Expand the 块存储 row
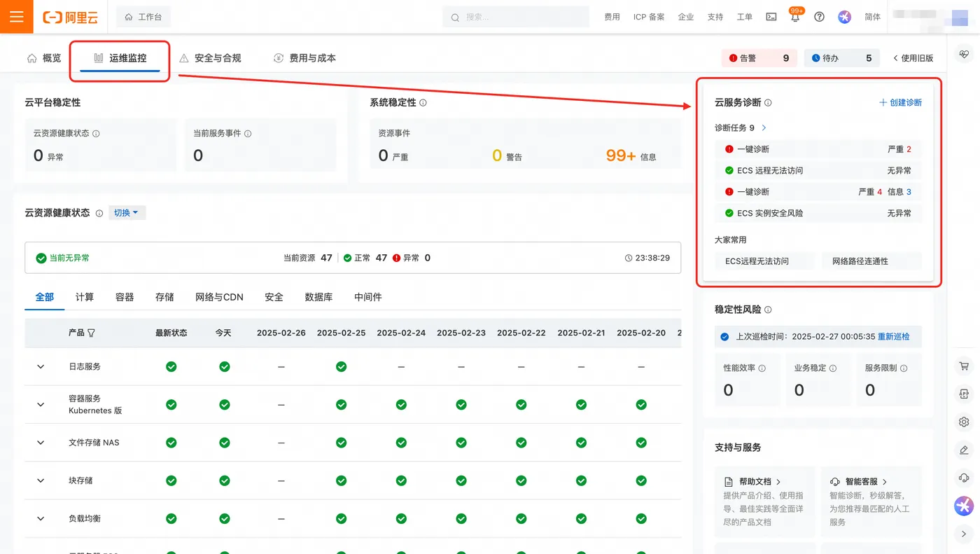Image resolution: width=980 pixels, height=554 pixels. coord(41,480)
